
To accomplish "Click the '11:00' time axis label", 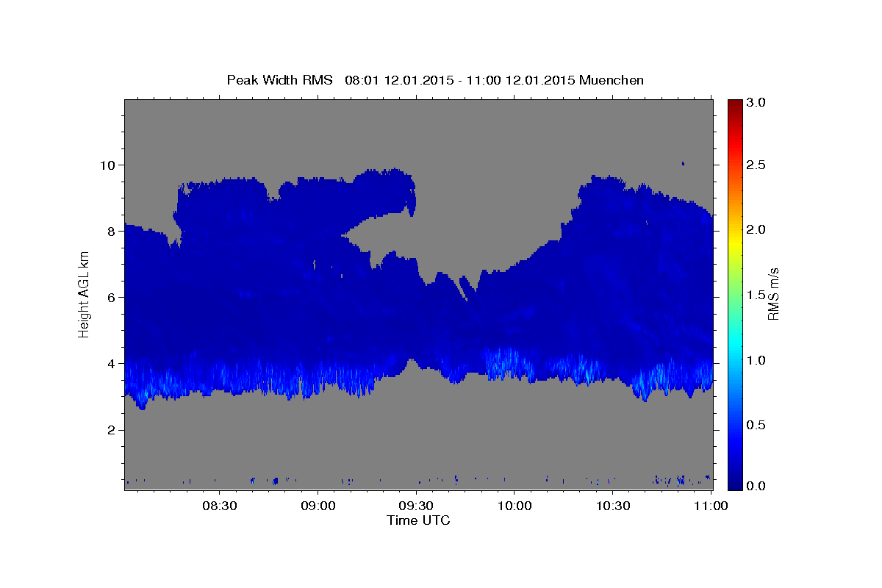I will click(x=711, y=506).
